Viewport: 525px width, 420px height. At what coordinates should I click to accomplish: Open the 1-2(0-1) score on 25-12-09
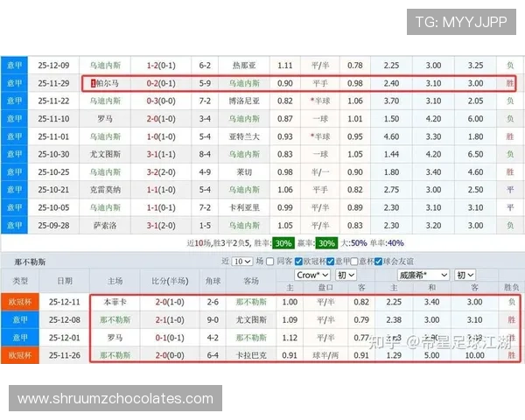point(161,66)
